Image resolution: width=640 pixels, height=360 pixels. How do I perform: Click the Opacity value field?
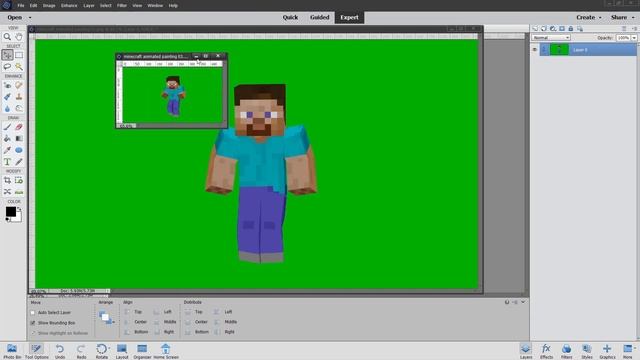tap(623, 38)
